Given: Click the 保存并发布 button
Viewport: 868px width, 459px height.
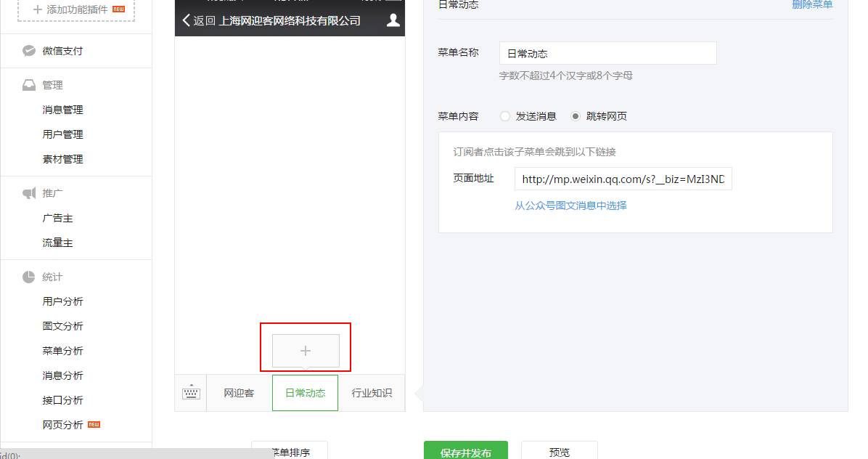Looking at the screenshot, I should coord(466,451).
